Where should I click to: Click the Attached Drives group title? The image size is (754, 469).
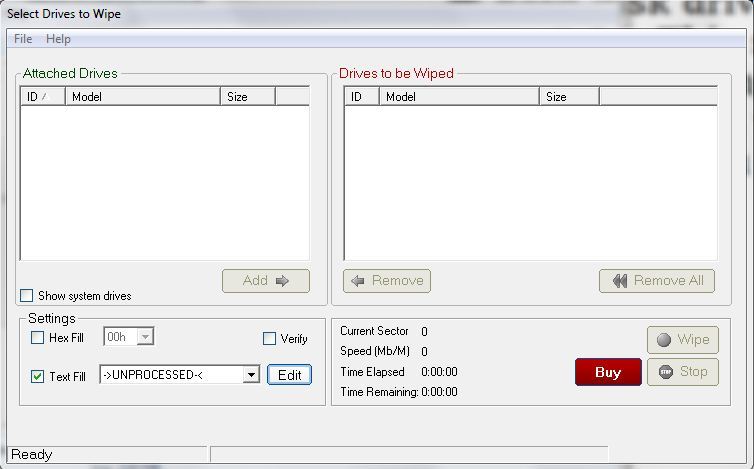(70, 73)
